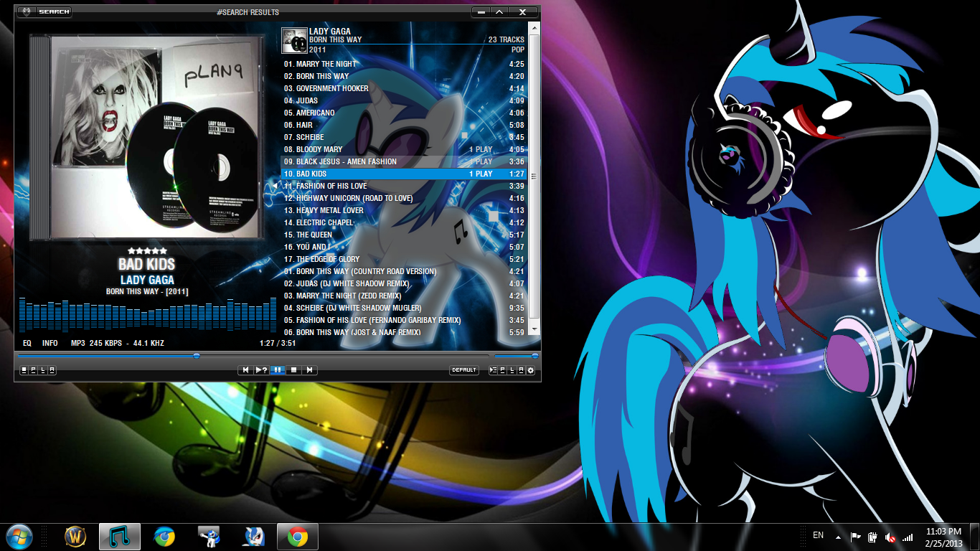This screenshot has height=551, width=980.
Task: Click the 1:27 / 3:51 time display
Action: [278, 344]
